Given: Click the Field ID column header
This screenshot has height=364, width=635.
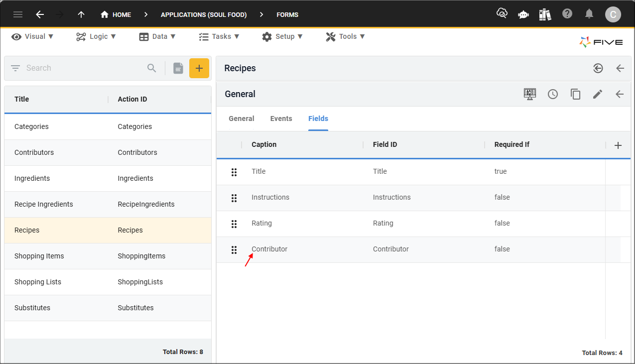Looking at the screenshot, I should [x=385, y=144].
